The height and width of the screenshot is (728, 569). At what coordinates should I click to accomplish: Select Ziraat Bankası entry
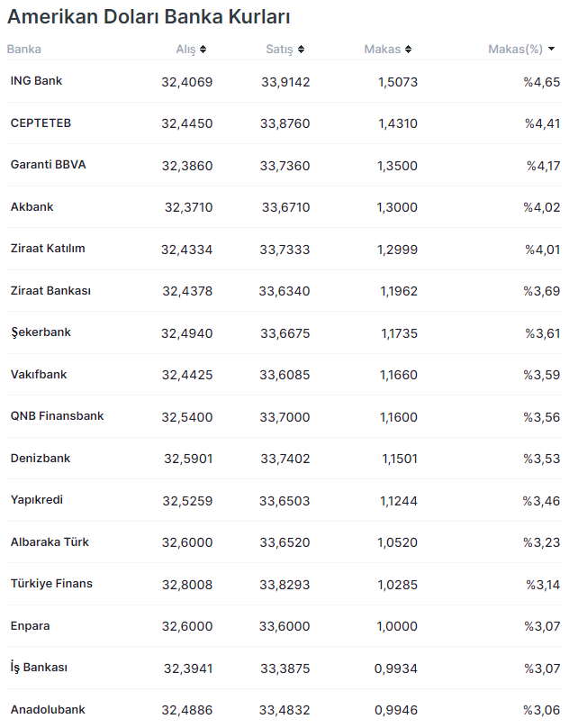click(50, 291)
